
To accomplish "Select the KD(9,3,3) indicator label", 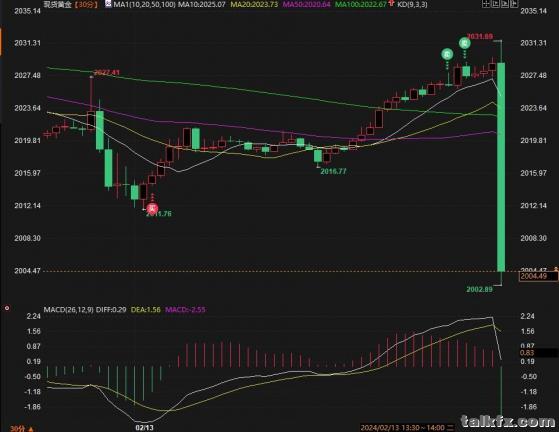I will [x=412, y=4].
